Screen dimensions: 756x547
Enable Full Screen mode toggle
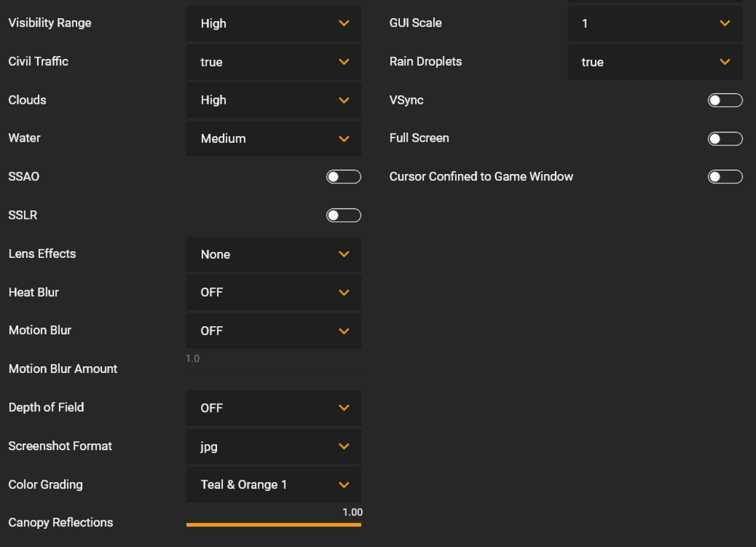click(x=725, y=138)
